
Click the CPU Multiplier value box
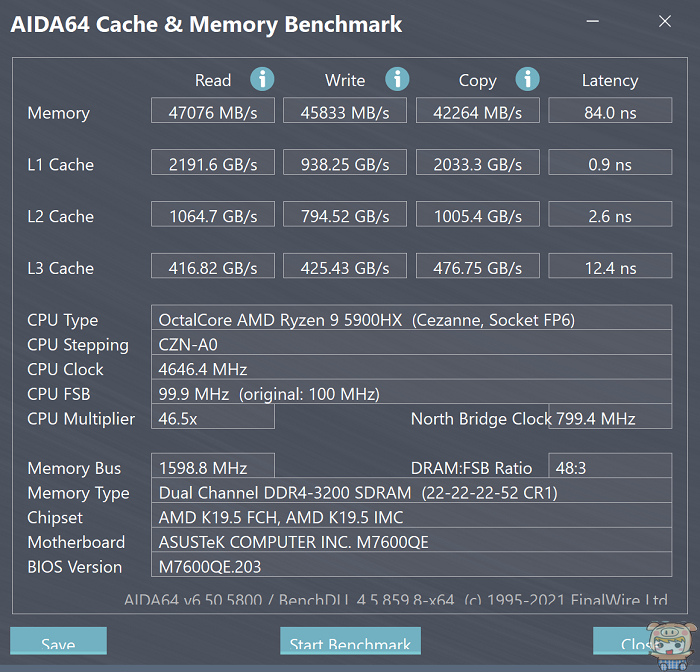point(212,418)
